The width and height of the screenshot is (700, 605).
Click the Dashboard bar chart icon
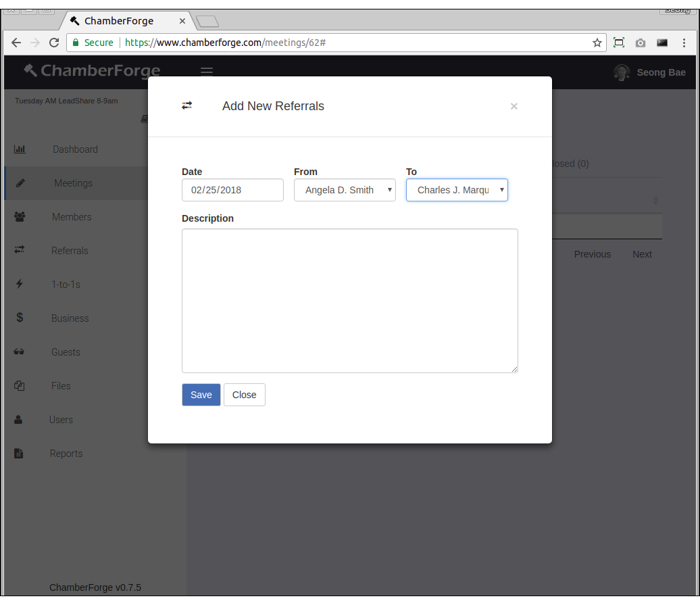(20, 149)
